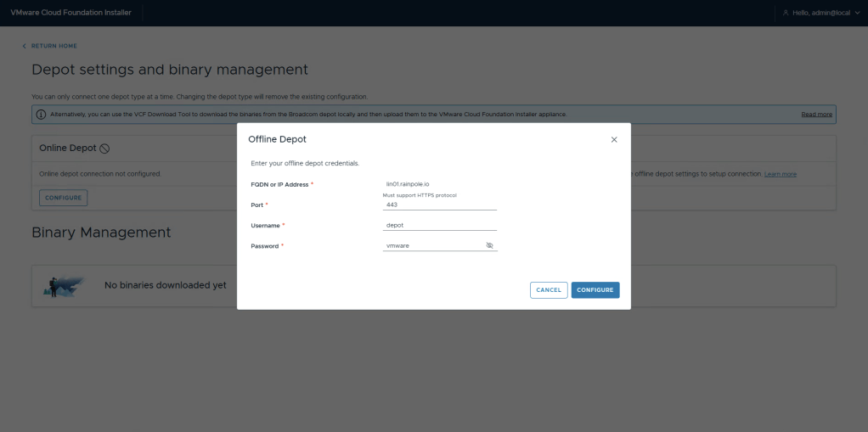The width and height of the screenshot is (868, 432).
Task: Click the Online Depot not-configured icon
Action: pyautogui.click(x=104, y=149)
